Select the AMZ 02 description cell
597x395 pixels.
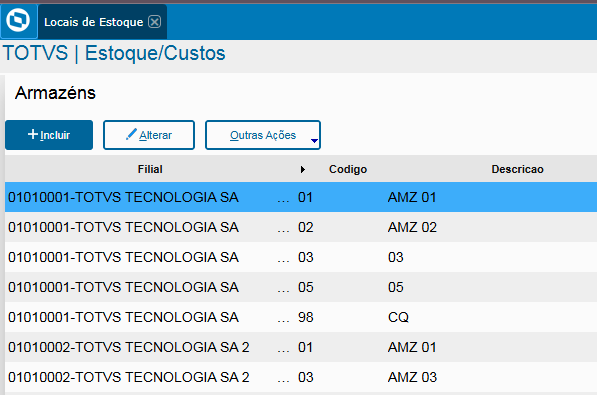tap(412, 227)
